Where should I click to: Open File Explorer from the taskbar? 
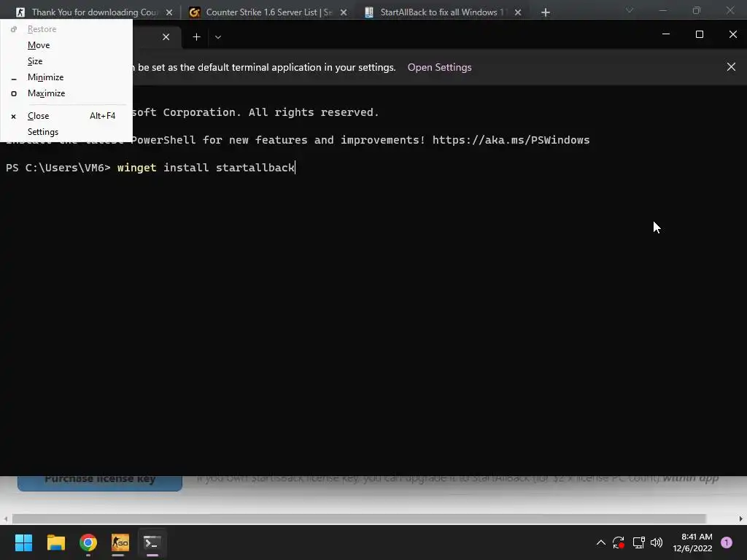click(55, 542)
